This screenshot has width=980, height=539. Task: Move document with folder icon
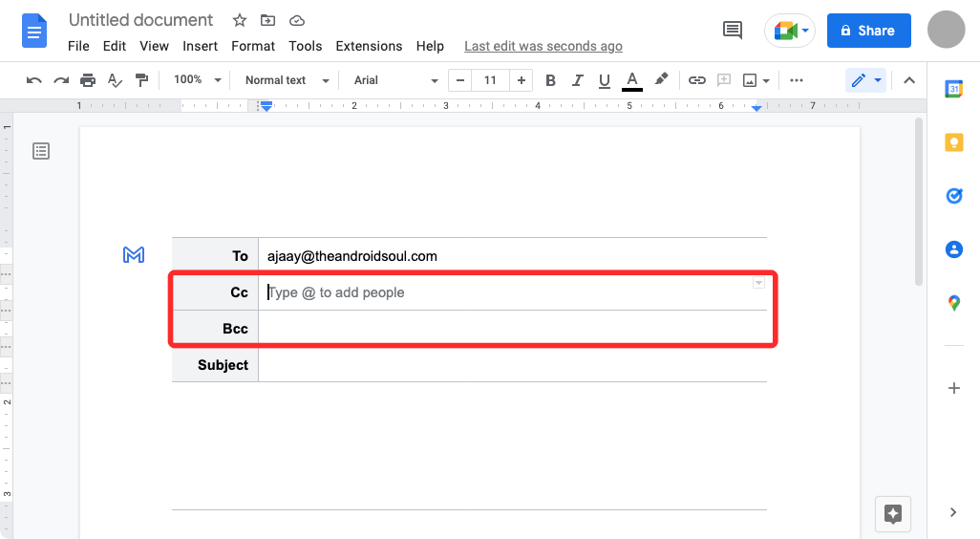(x=267, y=21)
